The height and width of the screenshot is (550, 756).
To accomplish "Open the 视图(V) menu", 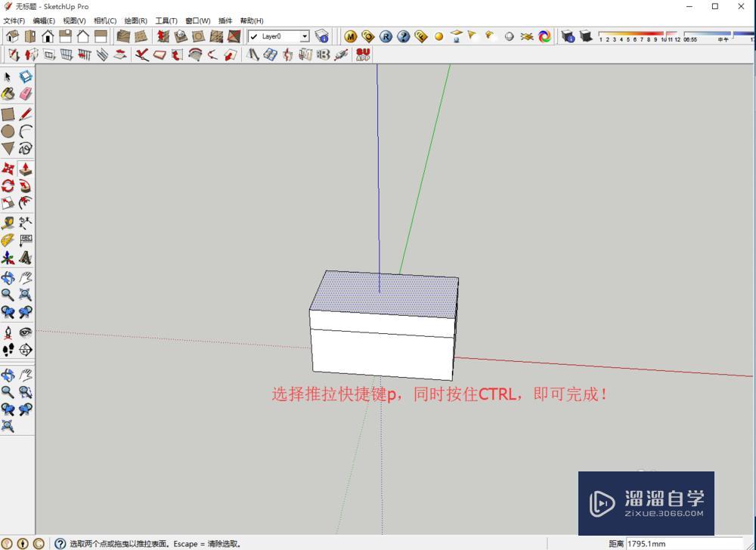I will point(74,20).
